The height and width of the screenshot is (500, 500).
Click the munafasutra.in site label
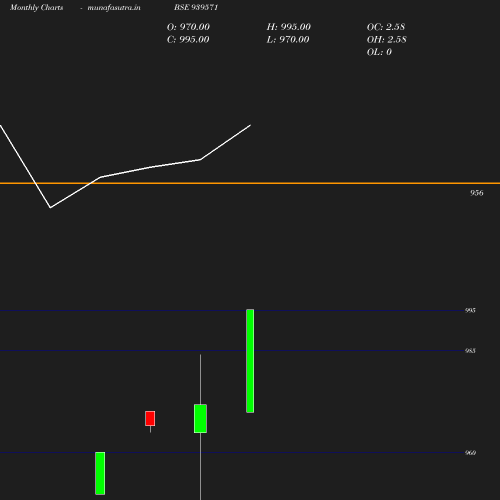[114, 7]
